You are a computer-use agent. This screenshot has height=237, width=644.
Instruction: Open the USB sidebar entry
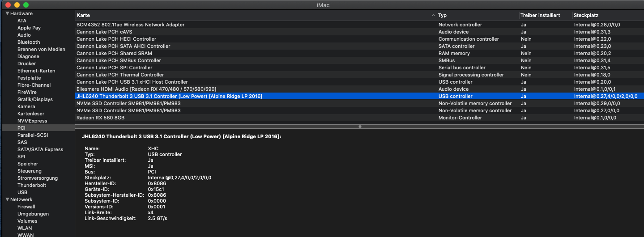(x=22, y=192)
